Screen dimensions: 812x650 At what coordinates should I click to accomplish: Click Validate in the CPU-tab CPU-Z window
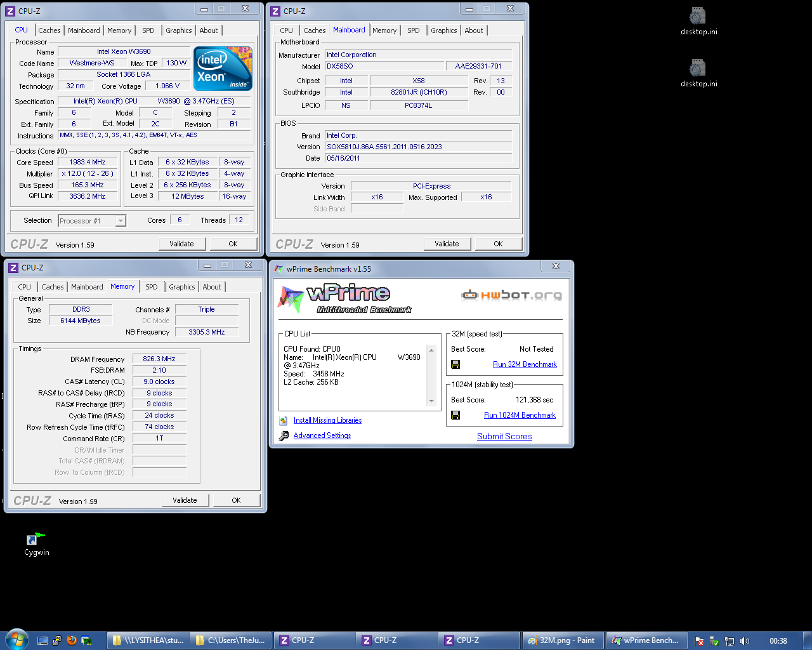181,244
